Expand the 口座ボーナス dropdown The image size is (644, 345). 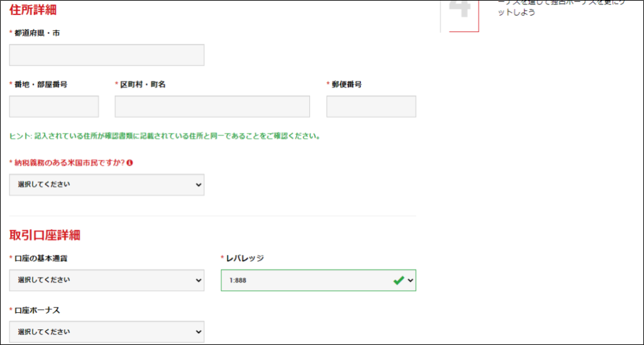tap(107, 332)
